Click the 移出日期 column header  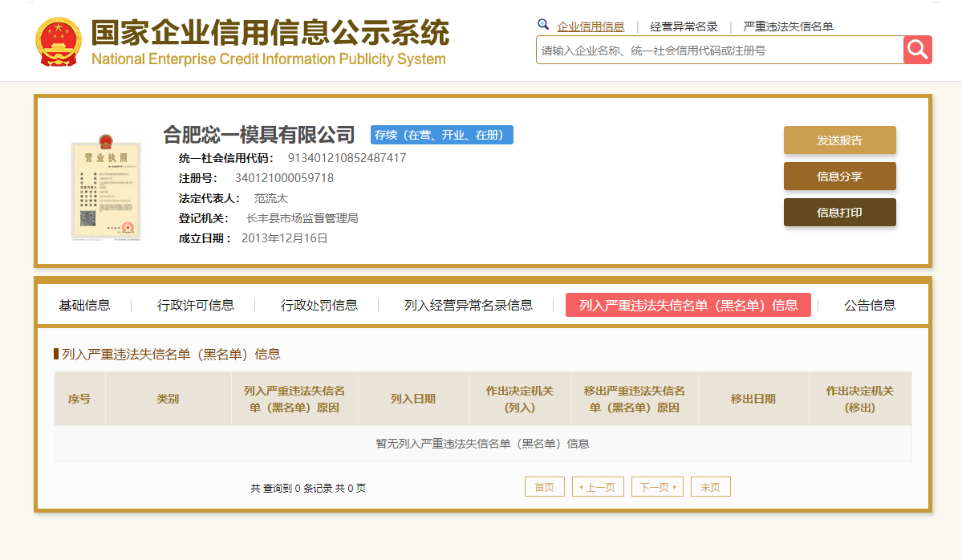[x=753, y=399]
